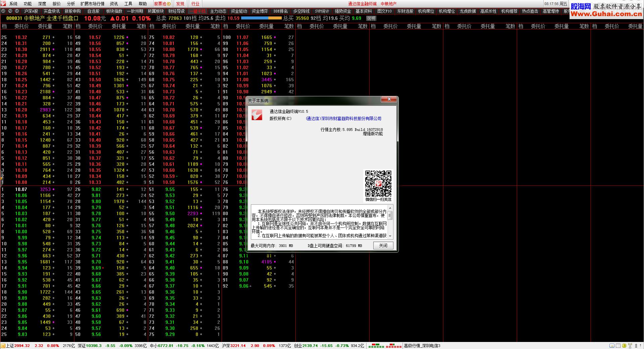Switch to 资金驱动 tab

(239, 11)
